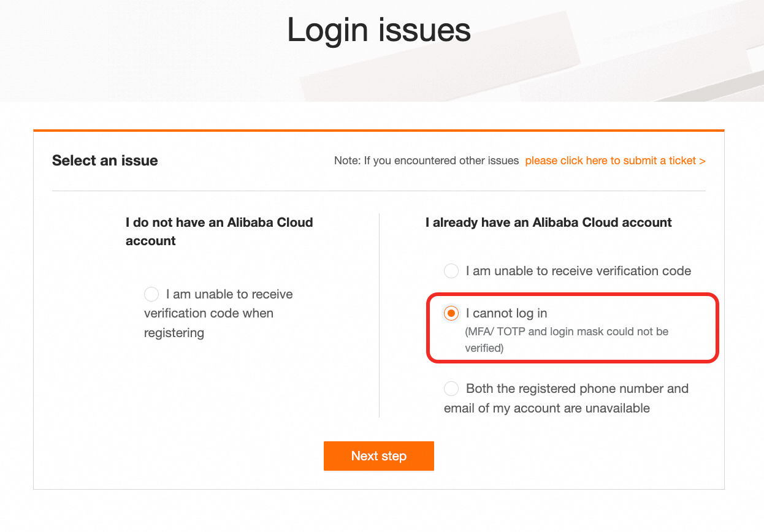
Task: Click the 'Select an issue' heading
Action: pyautogui.click(x=105, y=161)
